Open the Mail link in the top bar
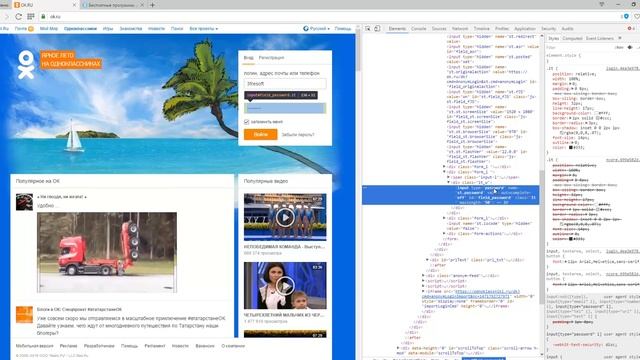The image size is (640, 360). [21, 29]
